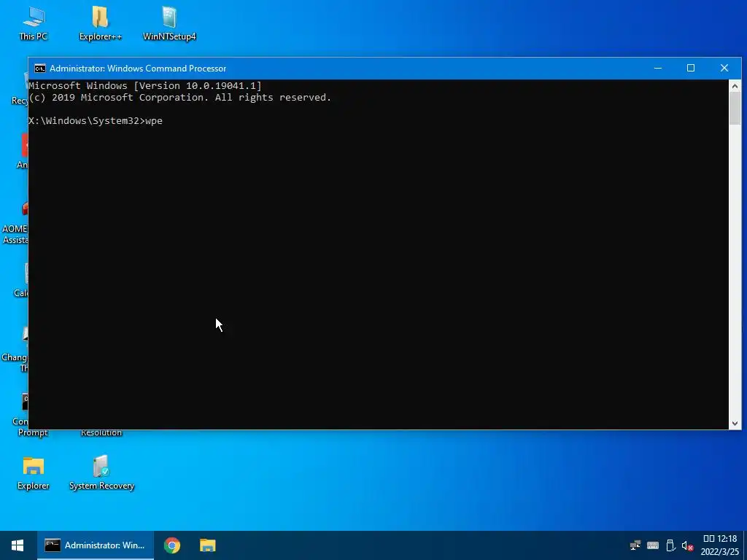Open the network tray icon

click(635, 545)
